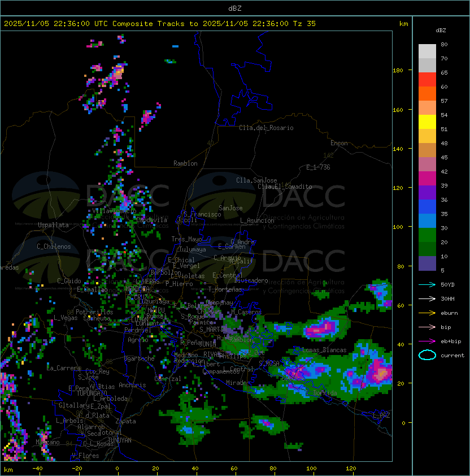Image resolution: width=470 pixels, height=476 pixels.
Task: Click the 'Clla.del_Rosario' map label
Action: coord(266,128)
